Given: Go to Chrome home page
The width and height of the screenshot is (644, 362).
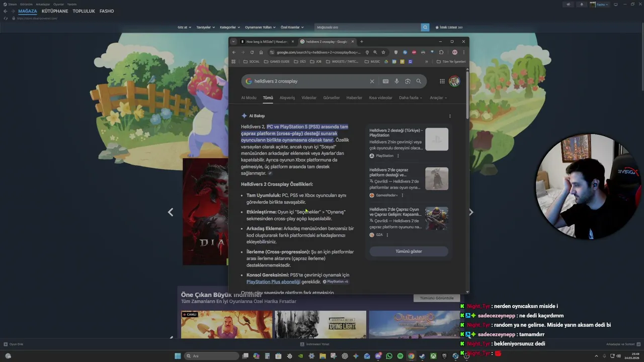Looking at the screenshot, I should pyautogui.click(x=261, y=52).
